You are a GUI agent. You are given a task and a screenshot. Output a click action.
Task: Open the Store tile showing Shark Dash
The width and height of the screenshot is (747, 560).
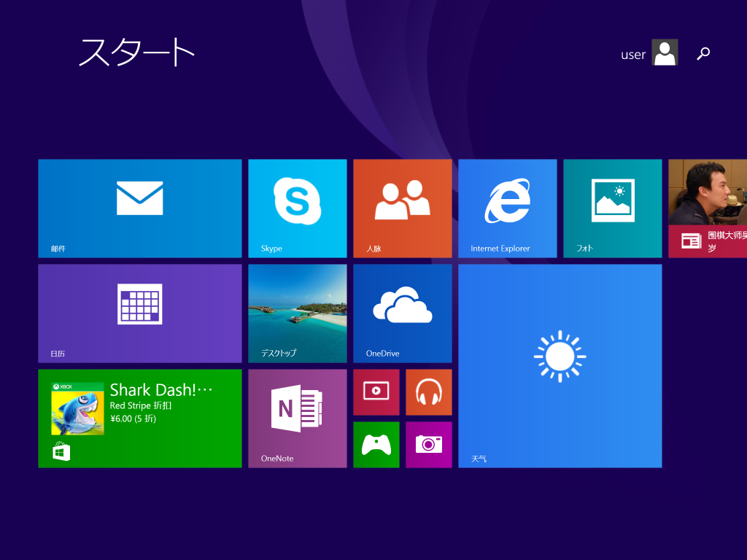click(139, 418)
